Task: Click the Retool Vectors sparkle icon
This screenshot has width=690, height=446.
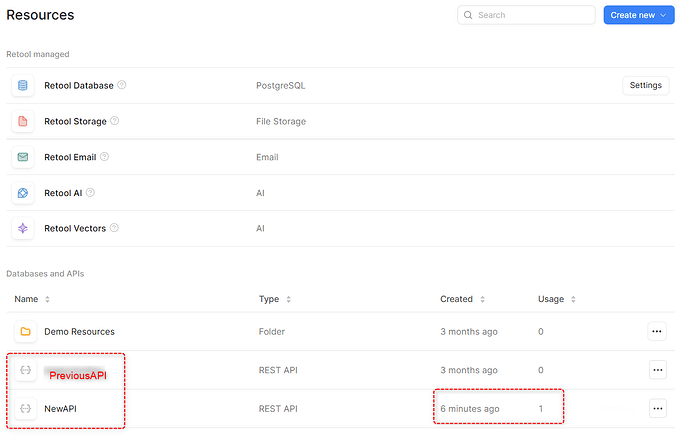Action: pos(24,228)
